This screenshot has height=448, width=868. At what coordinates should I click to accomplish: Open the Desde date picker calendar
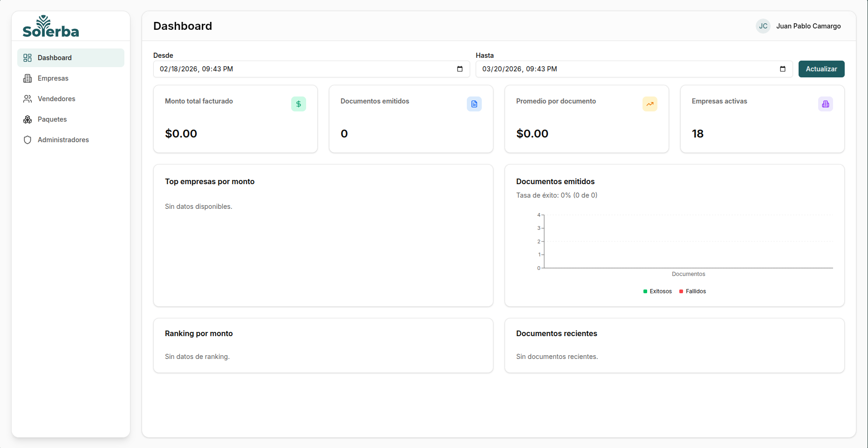click(460, 69)
